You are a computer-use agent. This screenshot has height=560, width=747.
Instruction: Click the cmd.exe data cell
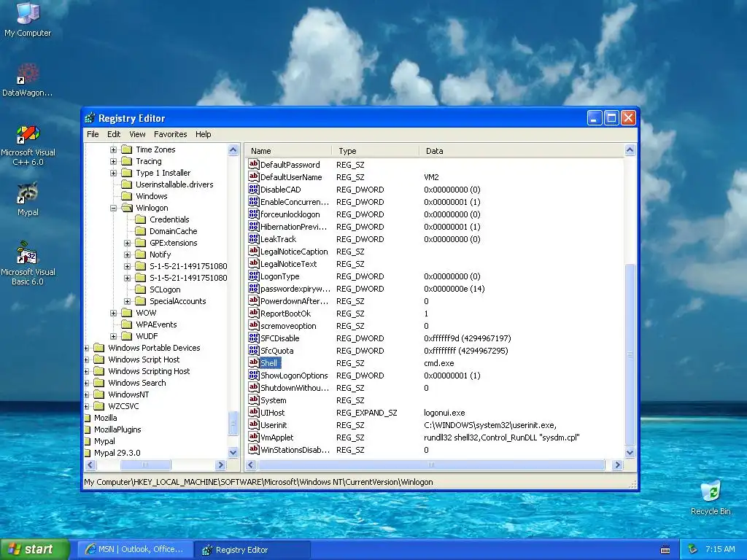coord(438,363)
